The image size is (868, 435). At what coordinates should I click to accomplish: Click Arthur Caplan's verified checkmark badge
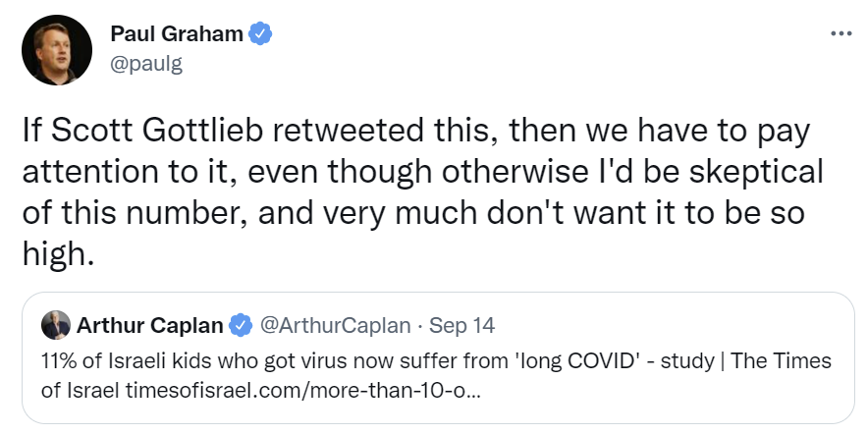(241, 325)
